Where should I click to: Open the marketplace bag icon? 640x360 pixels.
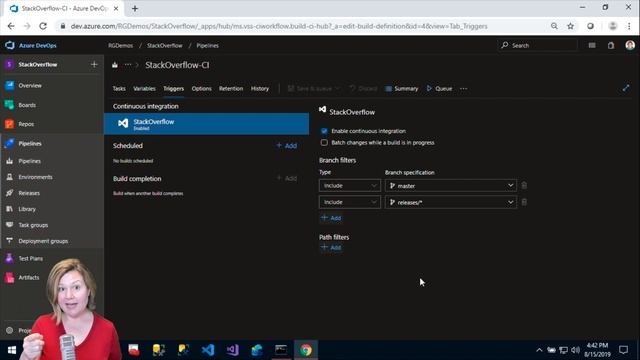tap(611, 45)
